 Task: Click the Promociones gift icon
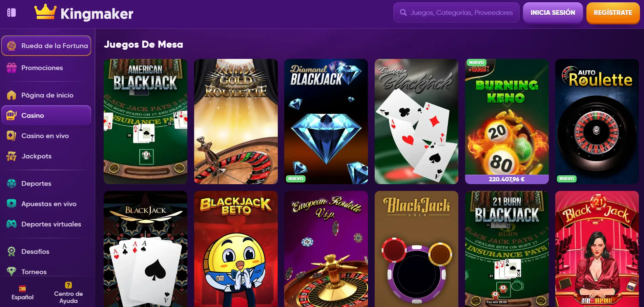pyautogui.click(x=12, y=68)
